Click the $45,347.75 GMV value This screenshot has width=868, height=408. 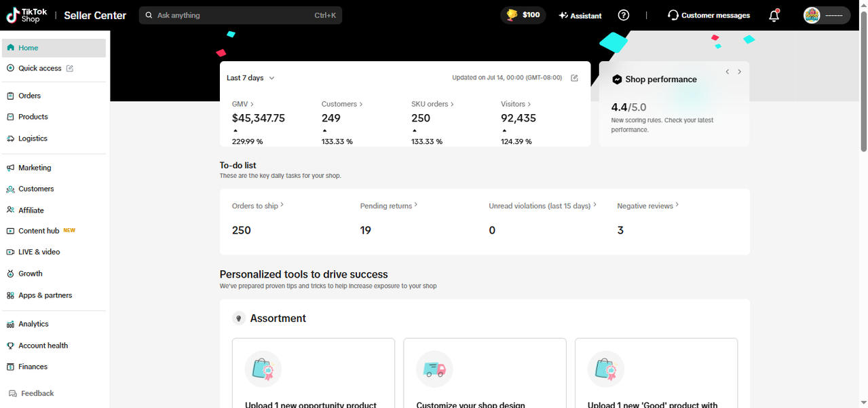[259, 118]
